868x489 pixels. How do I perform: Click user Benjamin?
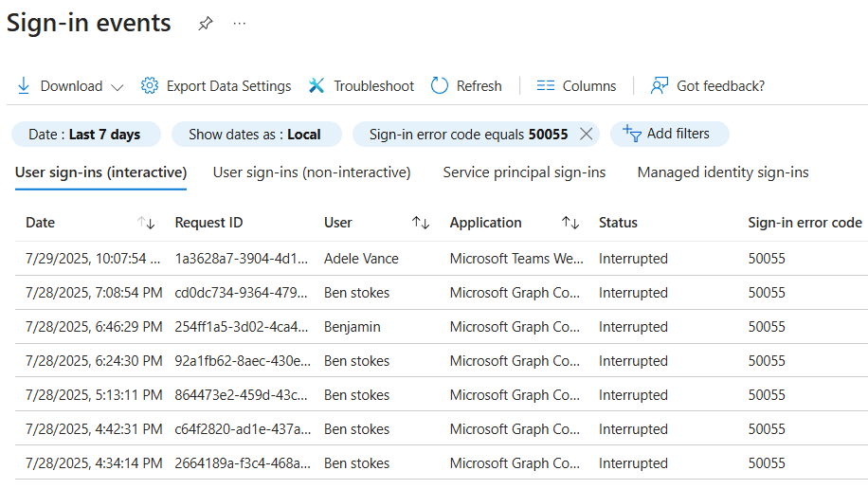[x=353, y=327]
